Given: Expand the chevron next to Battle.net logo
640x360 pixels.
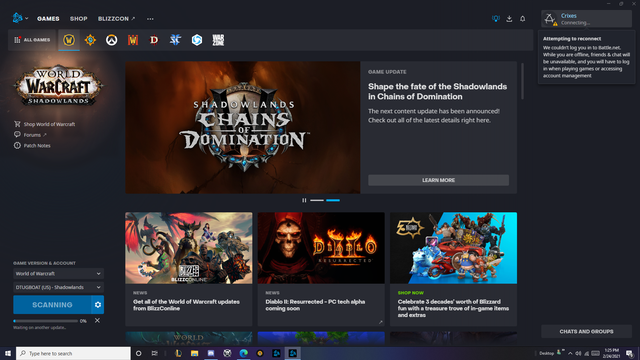Looking at the screenshot, I should pyautogui.click(x=27, y=18).
